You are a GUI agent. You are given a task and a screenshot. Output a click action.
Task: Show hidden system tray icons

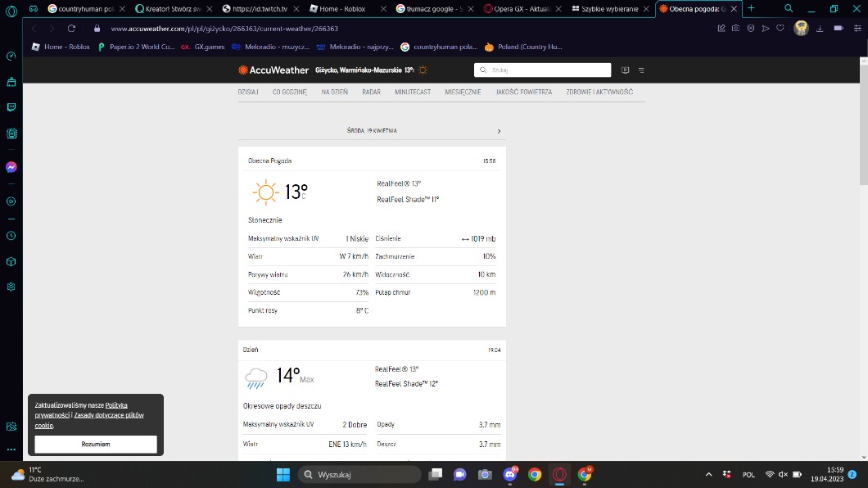click(x=708, y=475)
